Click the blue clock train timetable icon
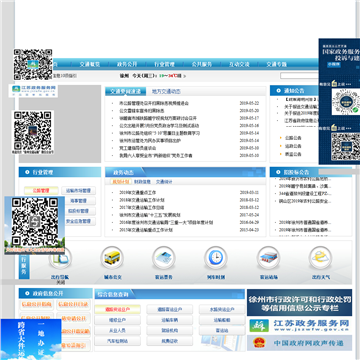 pos(216,258)
